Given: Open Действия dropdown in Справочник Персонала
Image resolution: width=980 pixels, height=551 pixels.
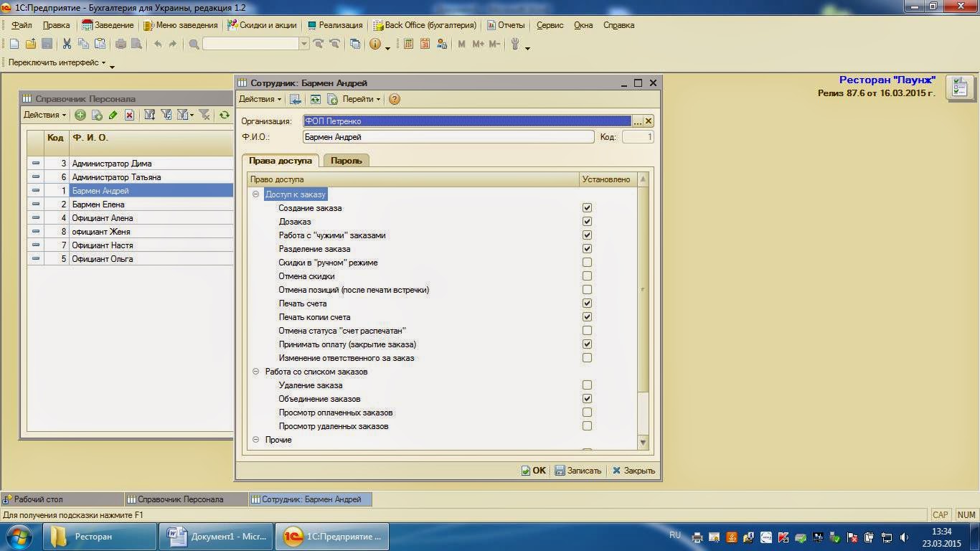Looking at the screenshot, I should point(44,115).
